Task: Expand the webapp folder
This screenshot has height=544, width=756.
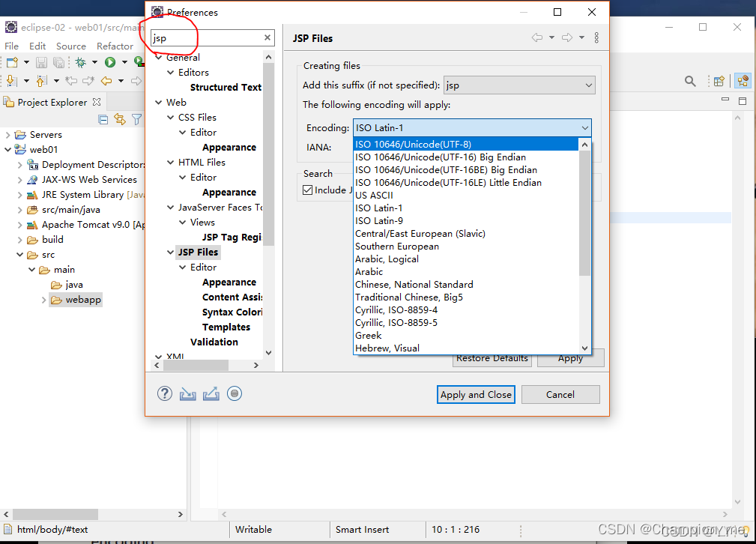Action: [44, 300]
